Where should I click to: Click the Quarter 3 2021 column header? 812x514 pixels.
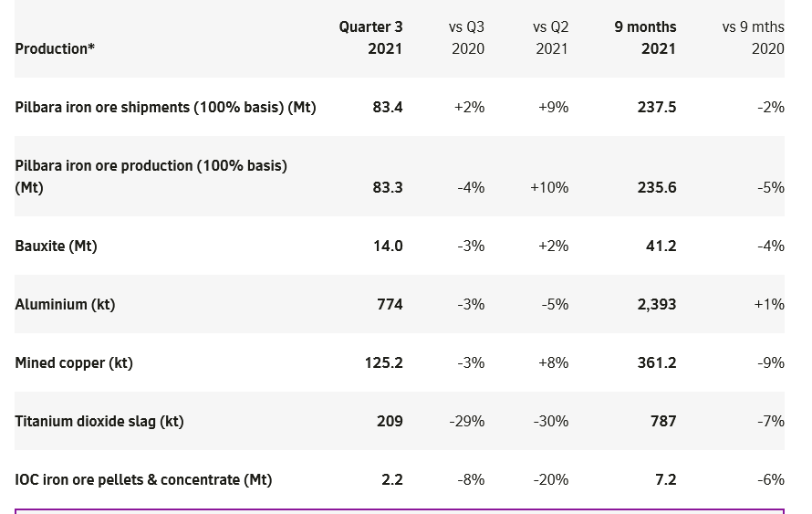click(371, 37)
